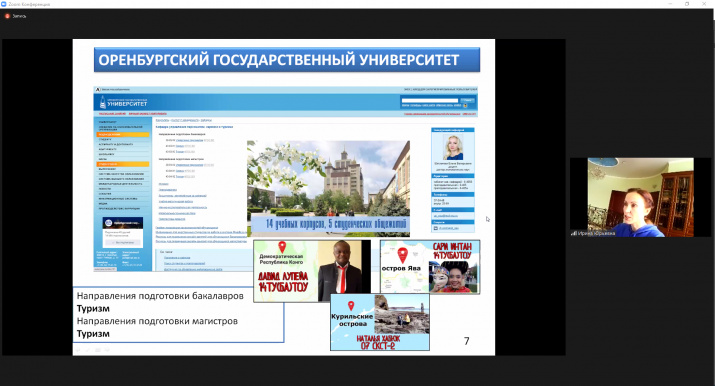The height and width of the screenshot is (386, 715).
Task: Click the Zoom logo in title bar
Action: tap(4, 4)
